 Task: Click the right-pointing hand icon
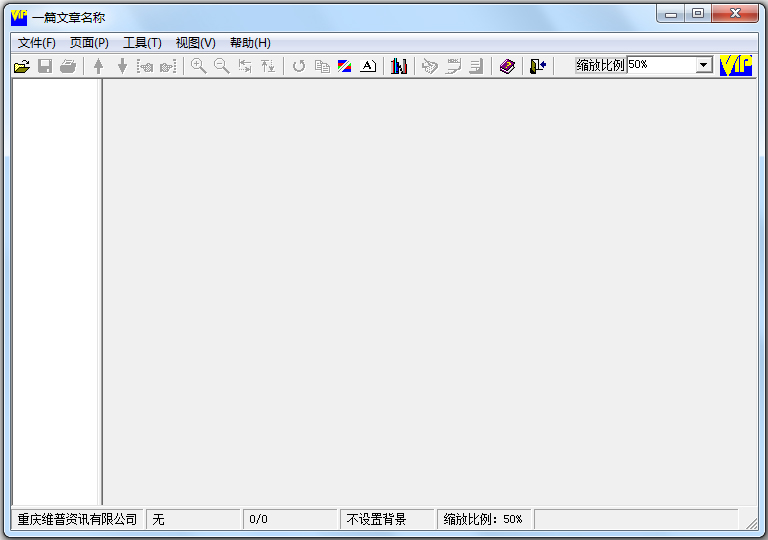click(x=168, y=66)
